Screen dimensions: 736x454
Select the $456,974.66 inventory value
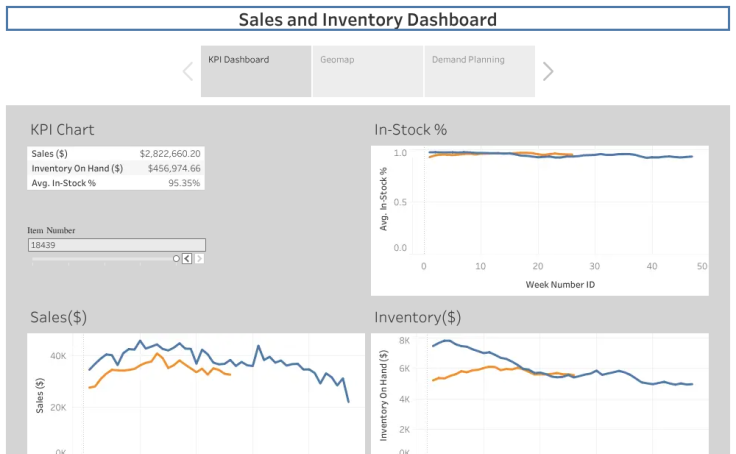pos(174,168)
